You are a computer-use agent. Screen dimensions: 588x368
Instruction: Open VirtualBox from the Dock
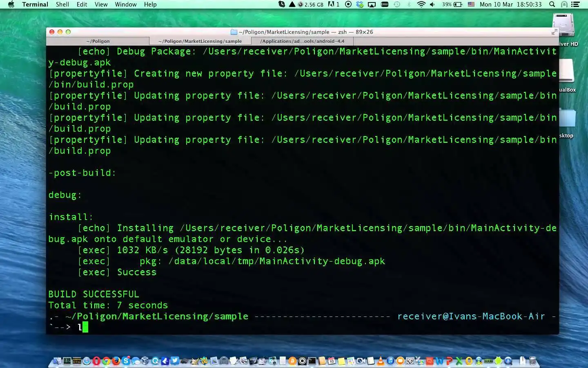tap(145, 361)
